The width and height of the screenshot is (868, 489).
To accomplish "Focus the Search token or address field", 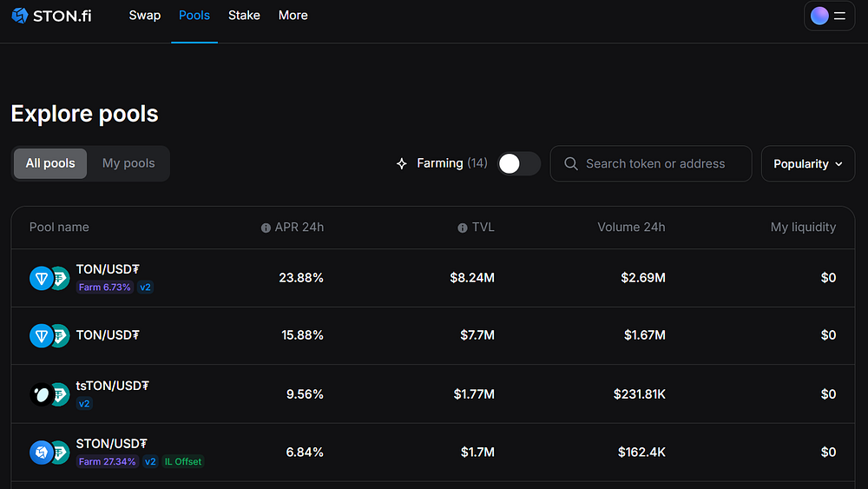I will pyautogui.click(x=651, y=164).
